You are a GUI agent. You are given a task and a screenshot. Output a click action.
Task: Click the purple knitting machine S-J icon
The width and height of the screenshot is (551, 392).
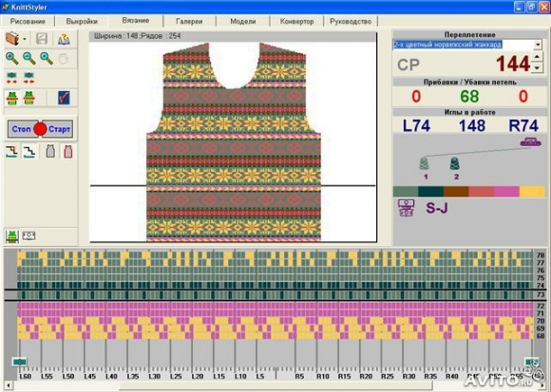pos(407,208)
